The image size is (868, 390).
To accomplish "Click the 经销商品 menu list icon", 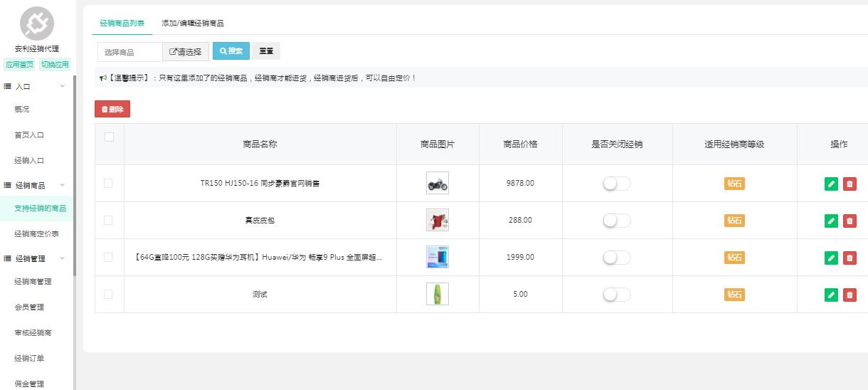I will pos(8,186).
